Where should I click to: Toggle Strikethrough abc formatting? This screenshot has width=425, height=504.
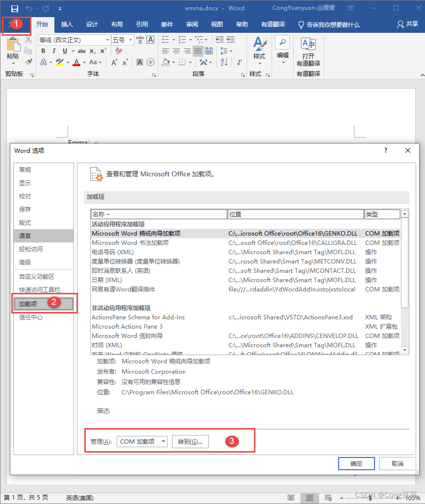[x=82, y=51]
